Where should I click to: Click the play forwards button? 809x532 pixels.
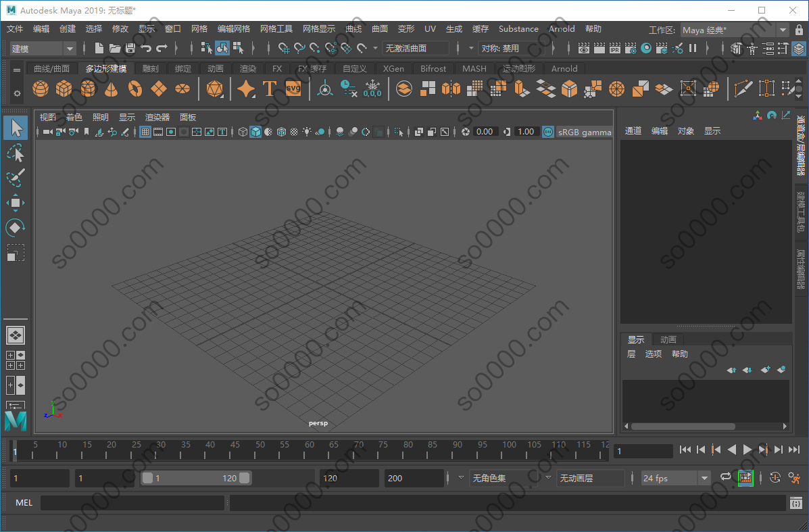747,450
